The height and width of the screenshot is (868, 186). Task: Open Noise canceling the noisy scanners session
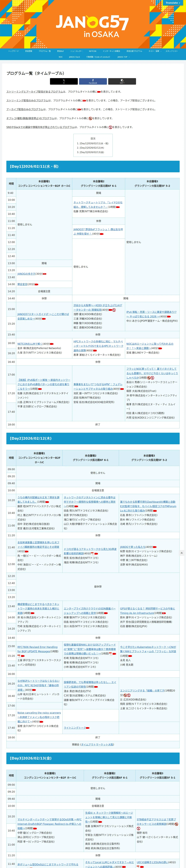pos(39,717)
